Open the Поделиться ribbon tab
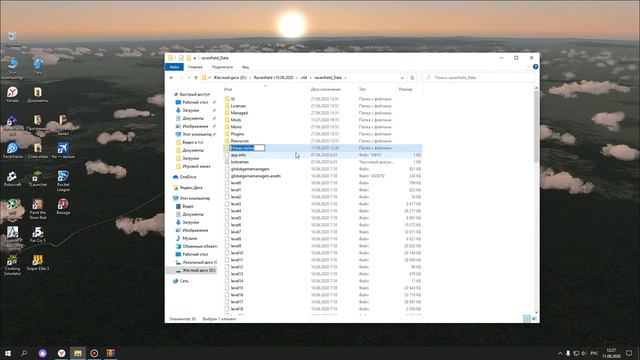This screenshot has height=360, width=640. click(222, 67)
